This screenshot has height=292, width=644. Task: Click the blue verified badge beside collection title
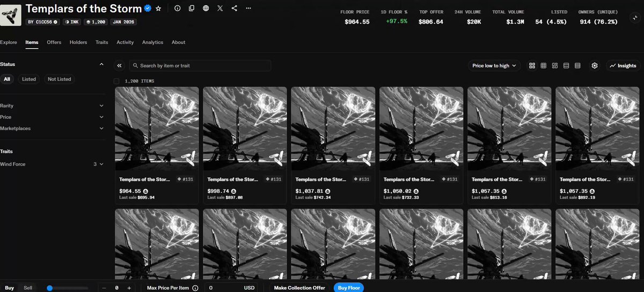click(147, 9)
